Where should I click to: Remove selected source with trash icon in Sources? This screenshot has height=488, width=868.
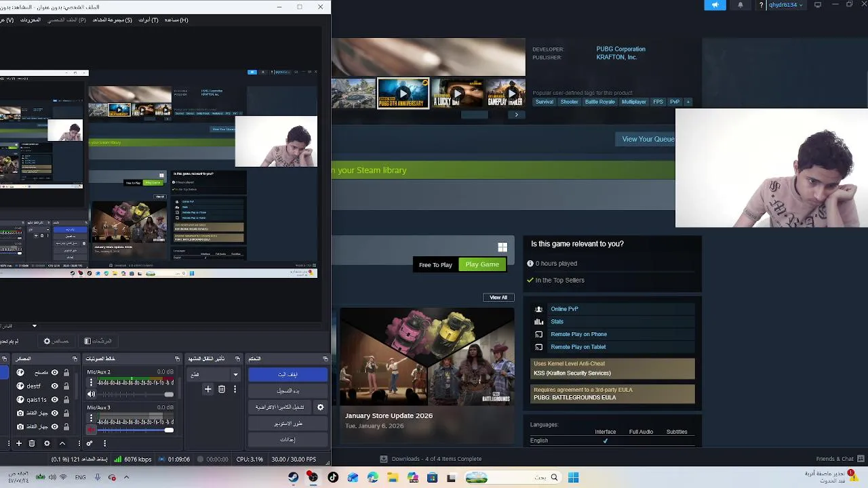32,443
